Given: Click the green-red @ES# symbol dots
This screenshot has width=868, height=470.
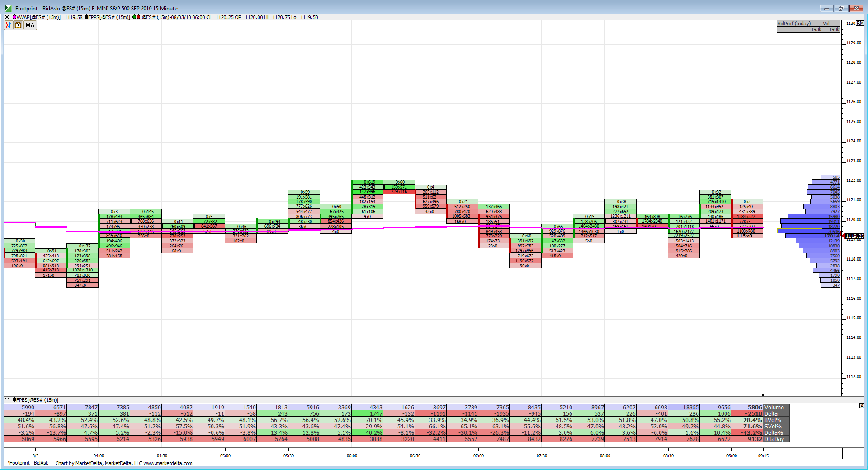Looking at the screenshot, I should coord(137,17).
